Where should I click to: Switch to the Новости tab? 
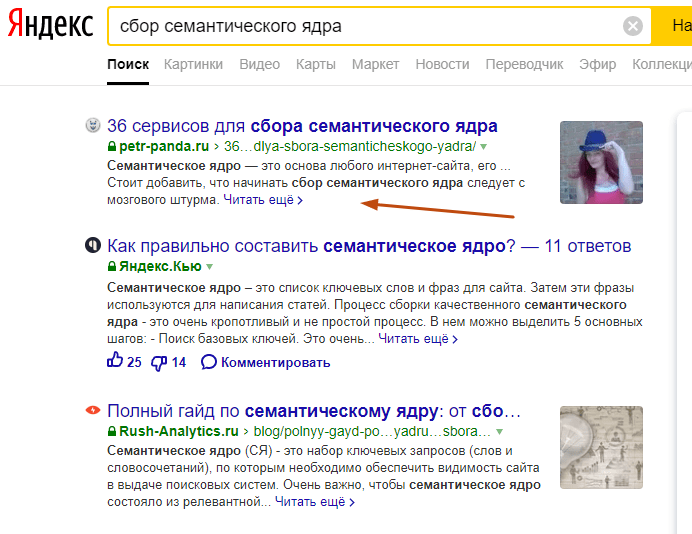point(442,64)
